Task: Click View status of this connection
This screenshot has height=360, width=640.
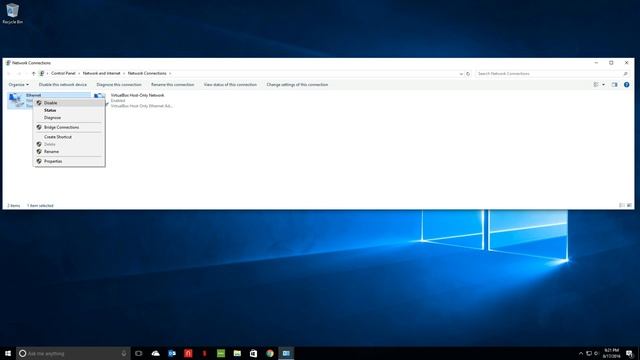Action: point(230,84)
